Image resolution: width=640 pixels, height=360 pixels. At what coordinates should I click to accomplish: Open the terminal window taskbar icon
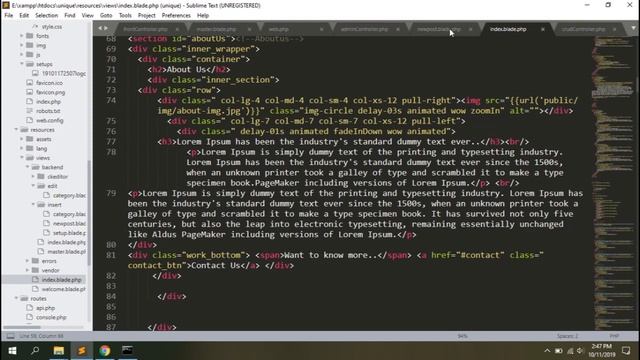pos(127,350)
